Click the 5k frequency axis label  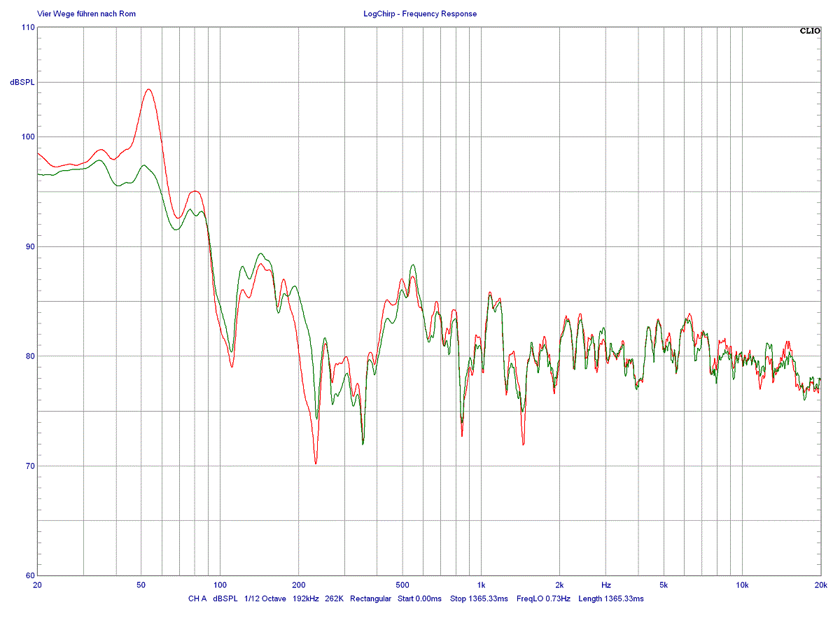663,584
